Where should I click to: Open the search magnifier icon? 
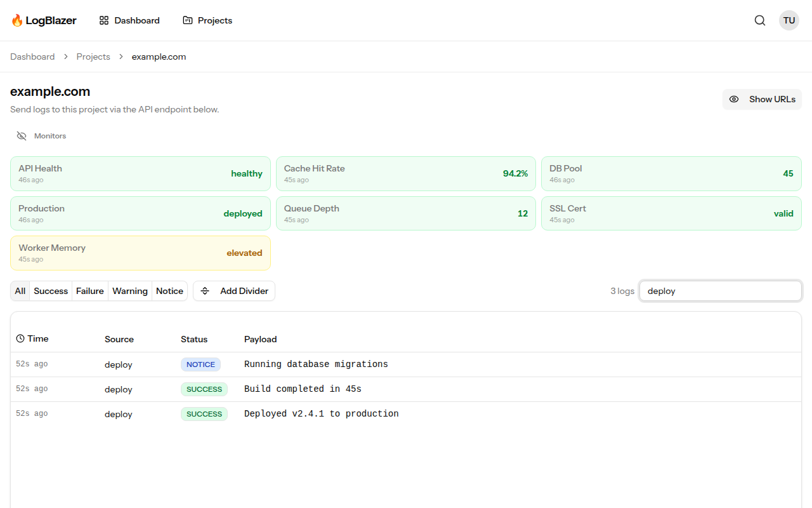coord(760,20)
